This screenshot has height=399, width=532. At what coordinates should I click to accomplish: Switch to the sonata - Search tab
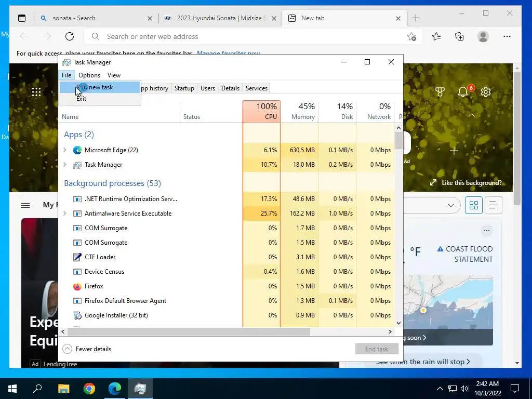pos(96,18)
